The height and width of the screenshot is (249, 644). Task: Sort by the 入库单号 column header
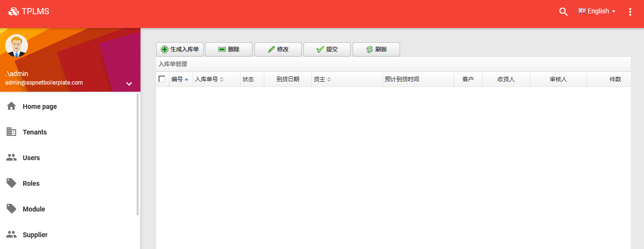pos(216,79)
